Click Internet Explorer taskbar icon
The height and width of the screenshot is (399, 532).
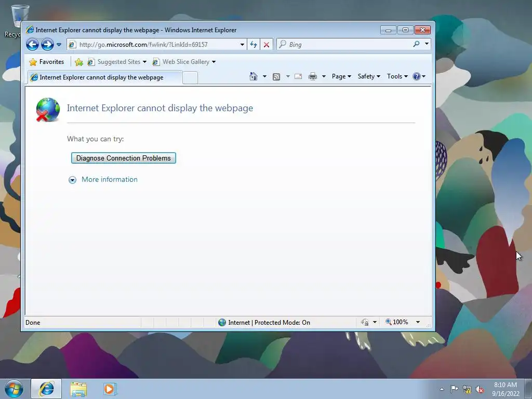click(46, 389)
